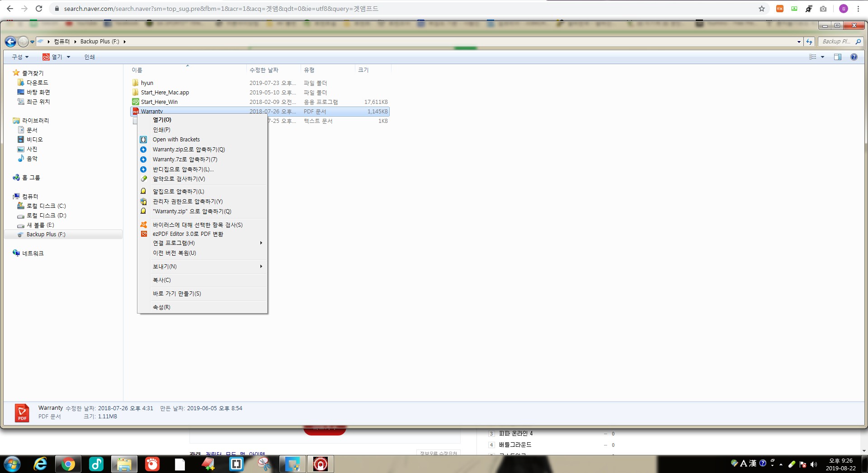Switch to Chrome in the taskbar
868x473 pixels.
68,464
